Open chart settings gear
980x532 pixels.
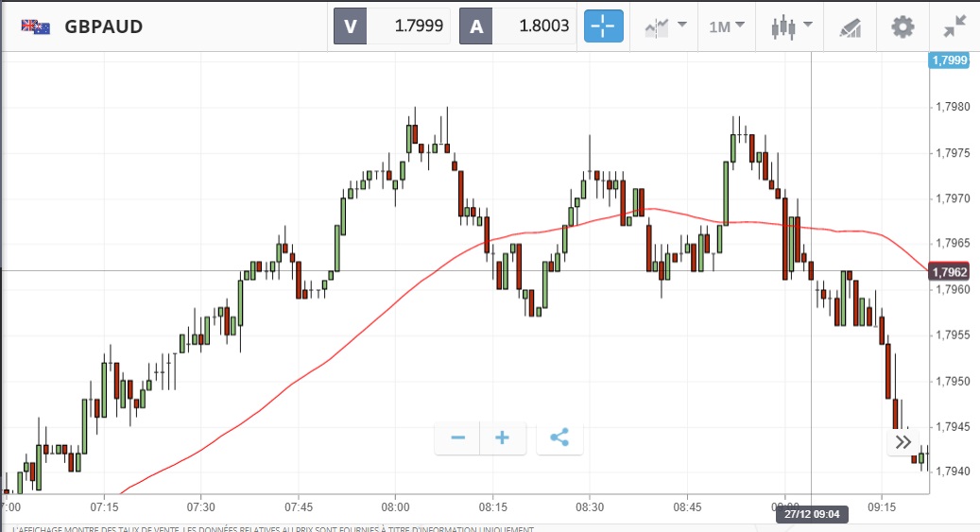903,26
